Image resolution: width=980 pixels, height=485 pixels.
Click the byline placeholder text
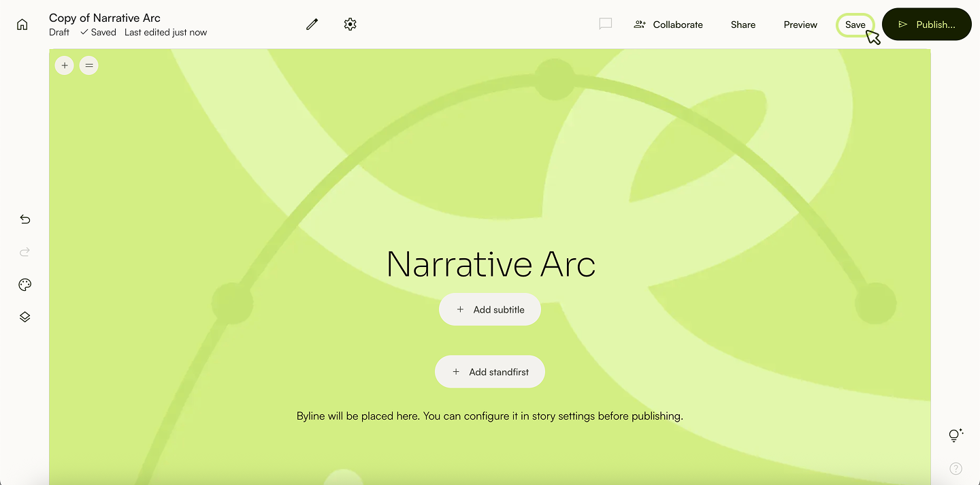[490, 416]
